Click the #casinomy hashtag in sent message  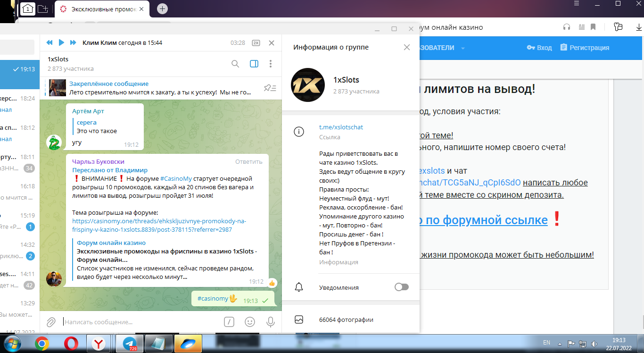212,298
